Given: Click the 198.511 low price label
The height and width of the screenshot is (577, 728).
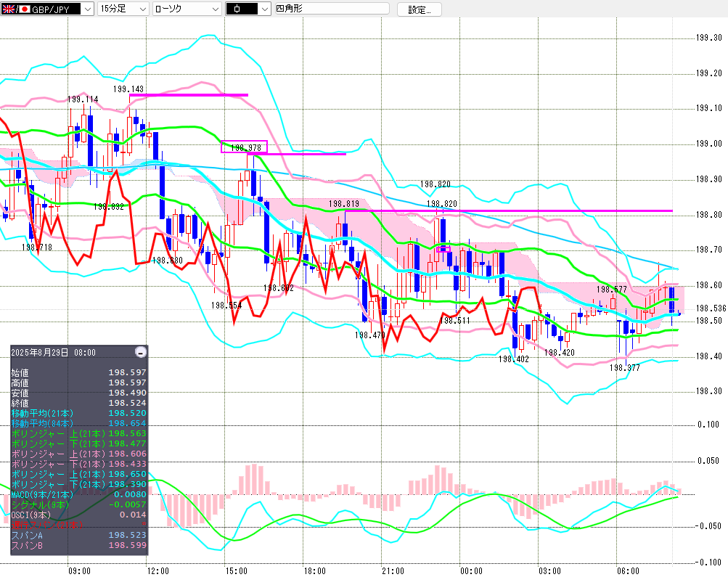Looking at the screenshot, I should coord(454,321).
